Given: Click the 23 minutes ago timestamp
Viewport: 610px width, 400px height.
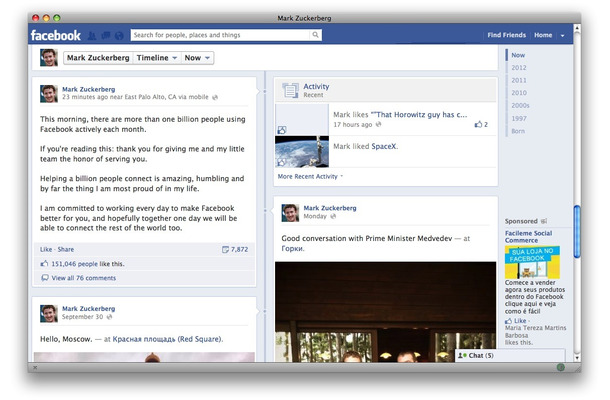Looking at the screenshot, I should (85, 97).
